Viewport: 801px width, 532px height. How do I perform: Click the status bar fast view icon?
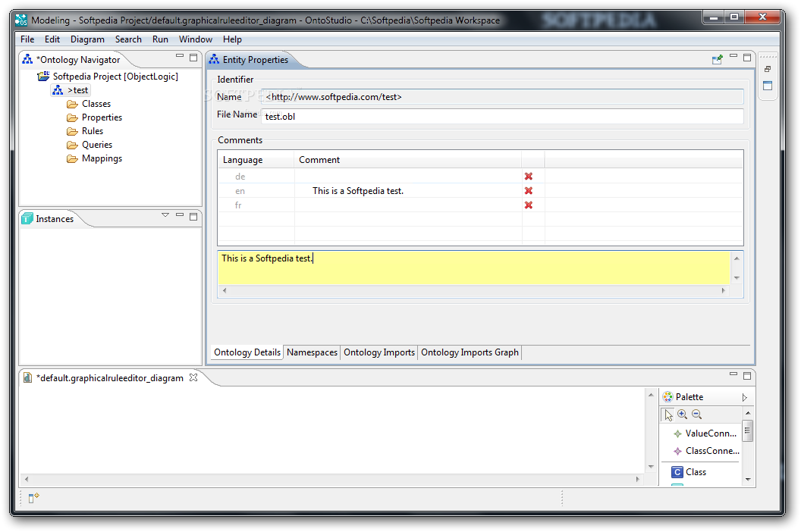pyautogui.click(x=33, y=498)
